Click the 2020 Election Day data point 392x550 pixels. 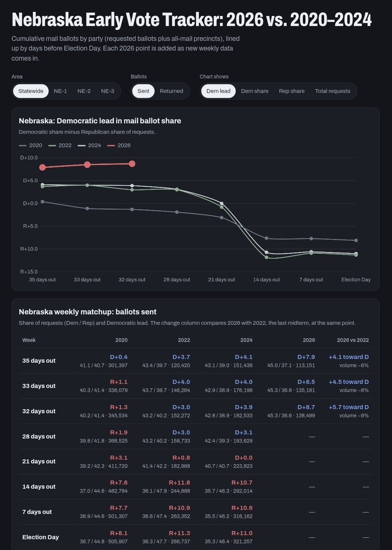[x=356, y=241]
